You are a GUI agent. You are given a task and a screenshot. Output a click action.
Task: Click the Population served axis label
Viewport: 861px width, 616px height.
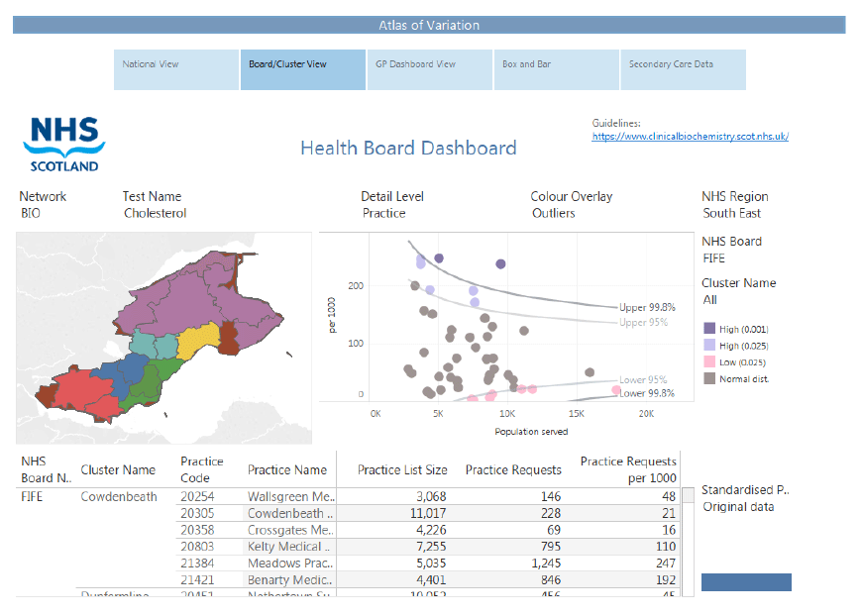click(x=531, y=432)
